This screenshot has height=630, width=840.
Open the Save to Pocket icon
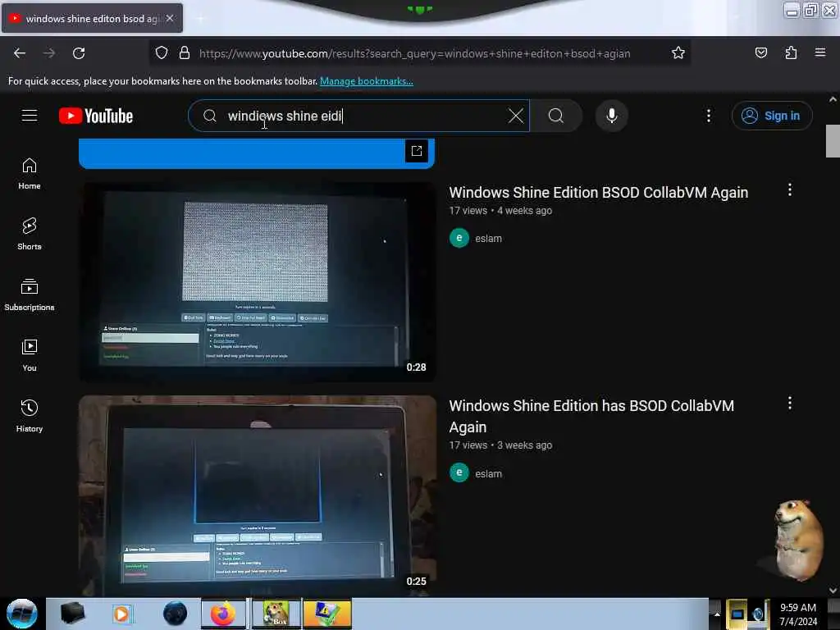coord(760,52)
